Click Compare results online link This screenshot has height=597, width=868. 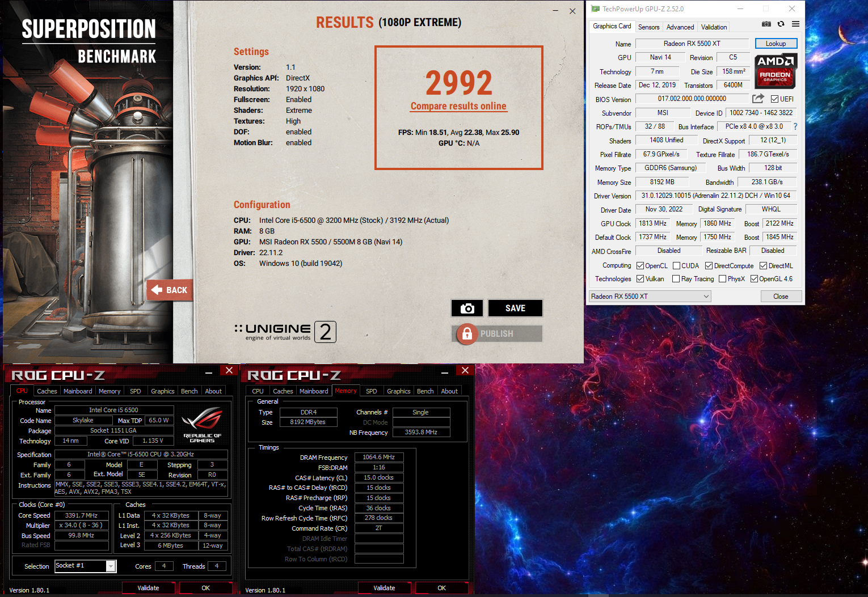coord(458,106)
